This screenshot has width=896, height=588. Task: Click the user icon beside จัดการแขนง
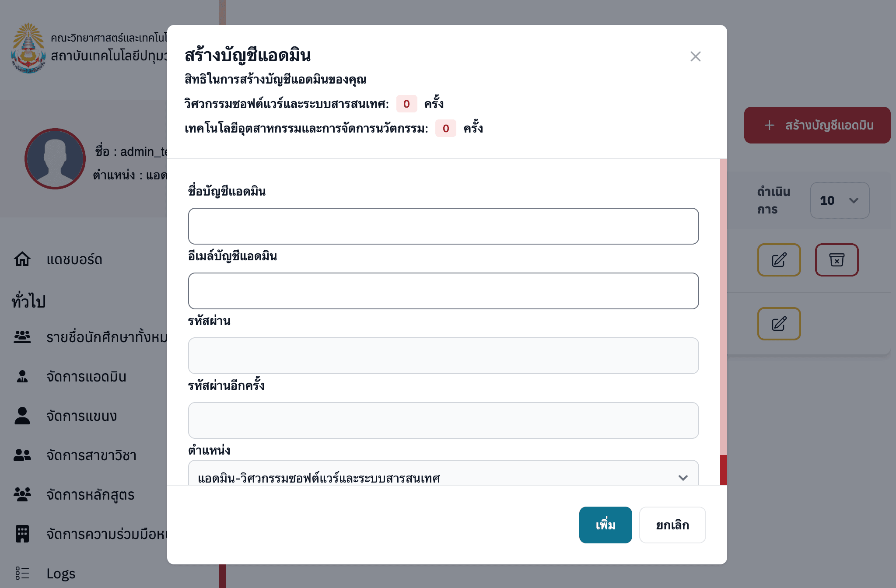(x=22, y=416)
